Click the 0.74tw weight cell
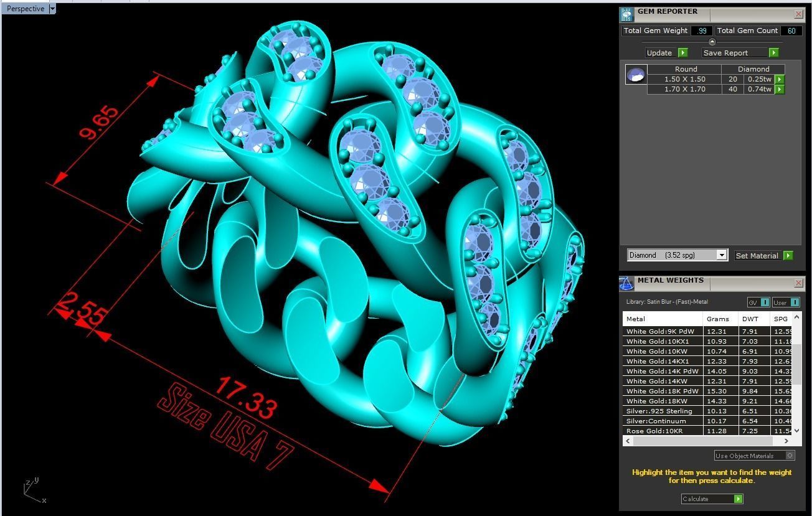 [x=760, y=89]
